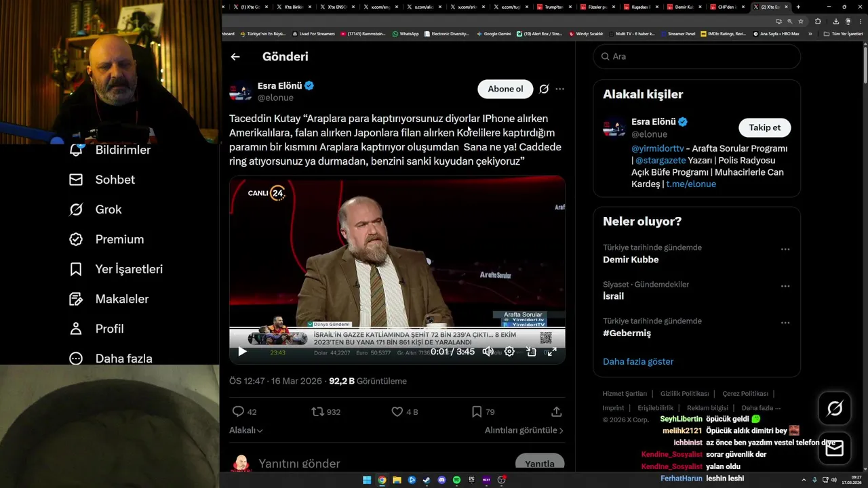The height and width of the screenshot is (488, 868).
Task: Open video settings gear icon
Action: click(x=509, y=351)
